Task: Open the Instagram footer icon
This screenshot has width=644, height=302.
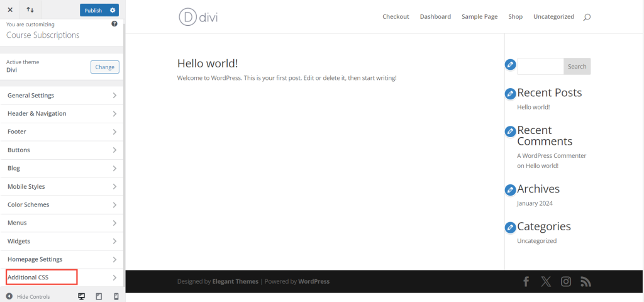Action: point(566,281)
